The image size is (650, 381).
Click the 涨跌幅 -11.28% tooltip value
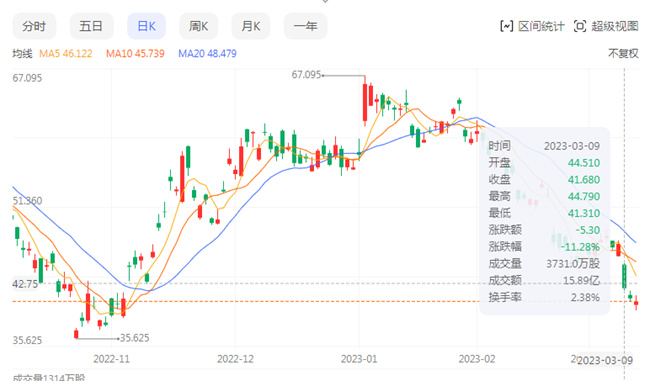click(x=580, y=247)
